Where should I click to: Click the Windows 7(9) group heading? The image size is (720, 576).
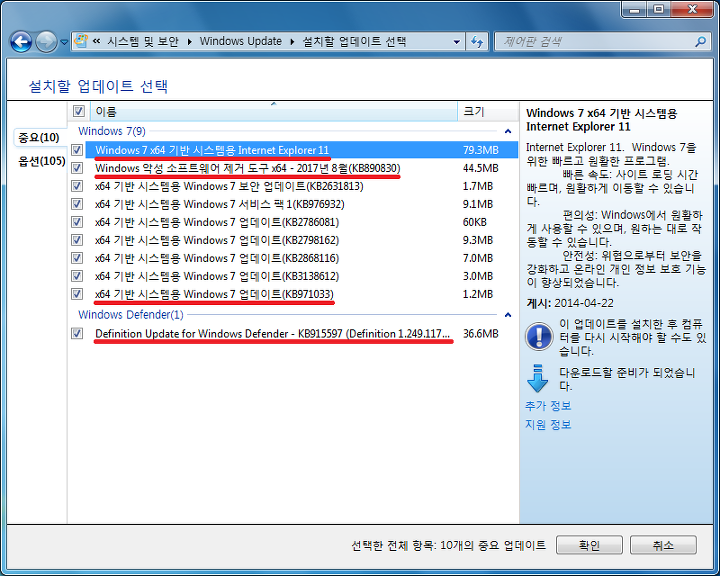pos(112,131)
